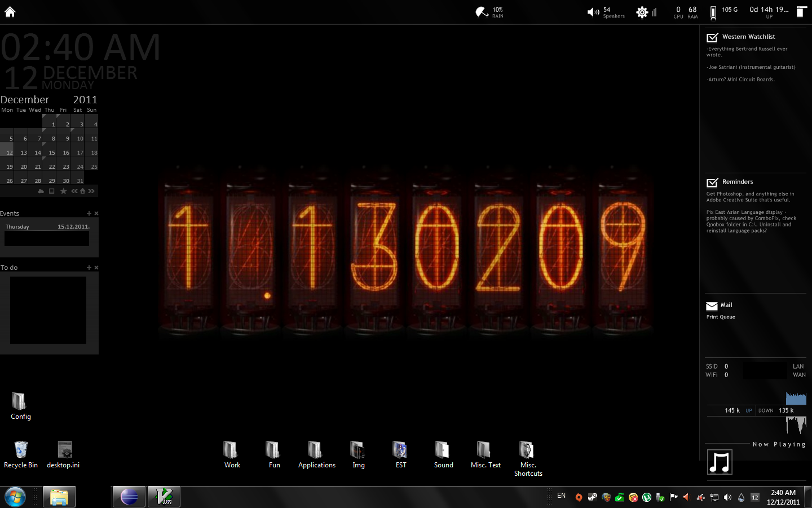
Task: Click the home icon in the top bar
Action: pos(10,12)
